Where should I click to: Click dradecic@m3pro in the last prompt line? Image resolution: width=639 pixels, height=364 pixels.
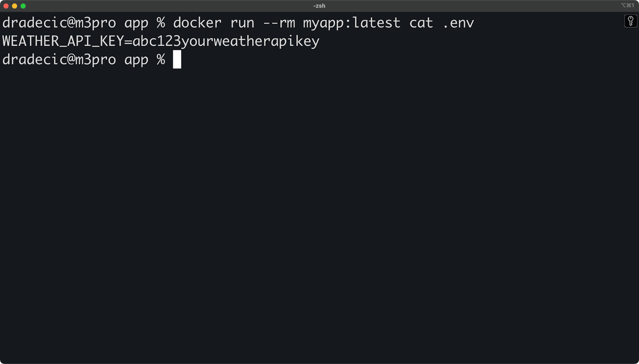coord(59,59)
